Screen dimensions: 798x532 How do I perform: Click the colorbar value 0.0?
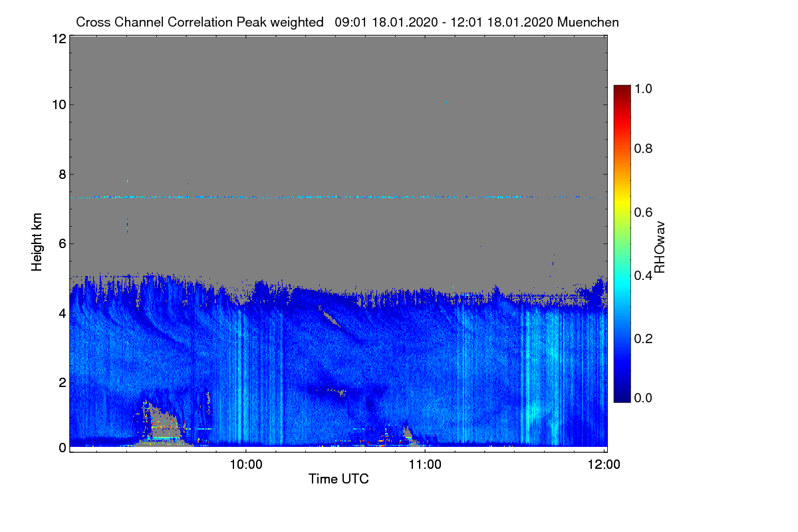coord(644,398)
